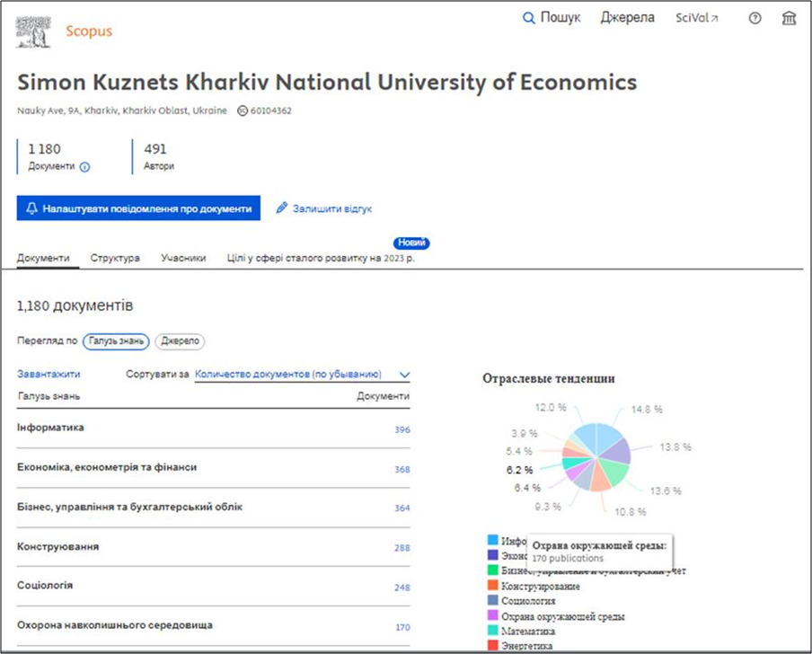Screen dimensions: 812x654
Task: Select the Джерело view toggle
Action: 180,341
